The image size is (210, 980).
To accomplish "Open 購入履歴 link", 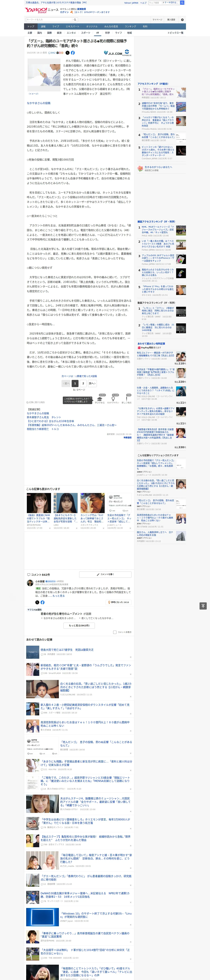I will [x=171, y=20].
